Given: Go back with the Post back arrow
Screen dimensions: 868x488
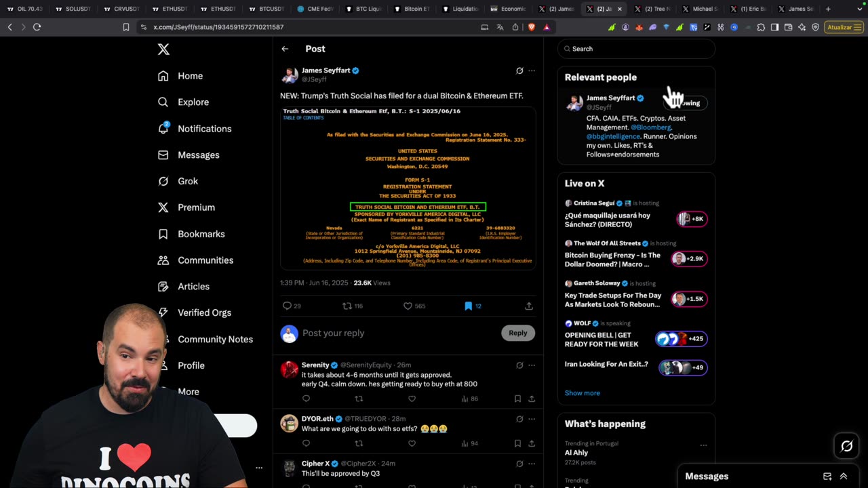Looking at the screenshot, I should [285, 49].
